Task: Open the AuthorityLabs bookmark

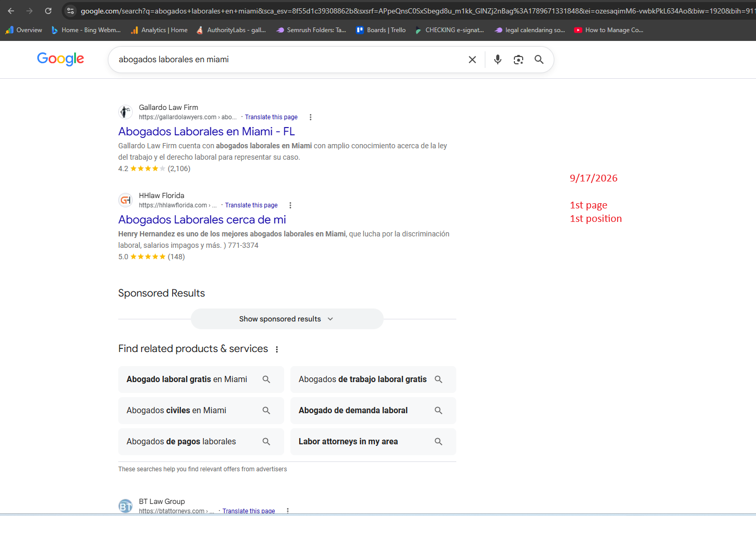Action: [x=231, y=30]
